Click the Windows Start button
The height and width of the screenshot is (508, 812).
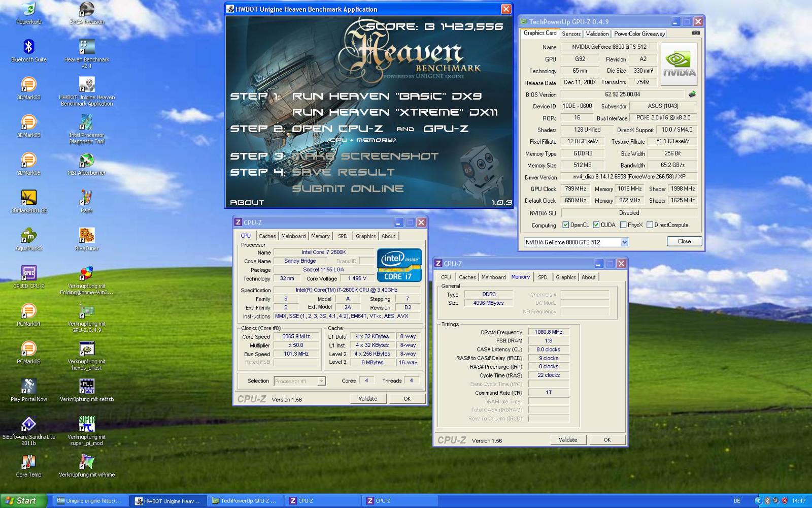23,501
